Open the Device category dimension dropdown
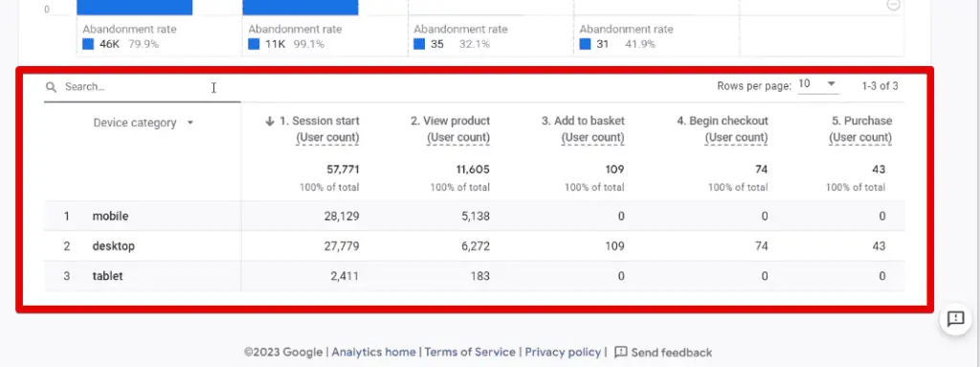Screen dimensions: 980x367 [144, 123]
